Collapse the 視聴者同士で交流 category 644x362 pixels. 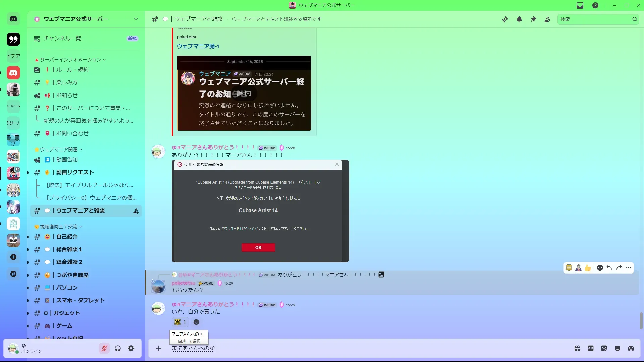click(59, 227)
